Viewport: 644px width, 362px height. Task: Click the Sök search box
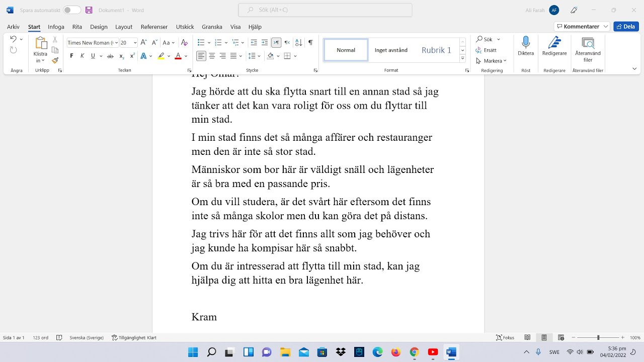pos(325,10)
